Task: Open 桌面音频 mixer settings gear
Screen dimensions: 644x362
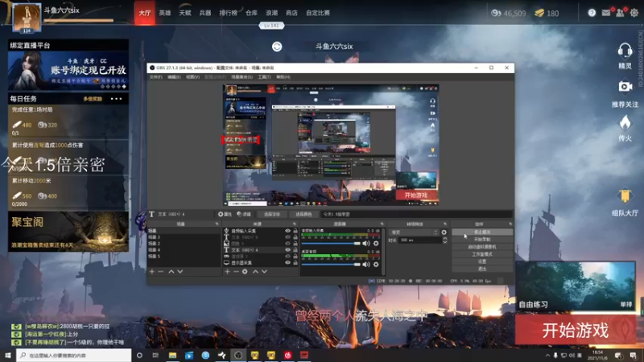Action: pos(376,265)
